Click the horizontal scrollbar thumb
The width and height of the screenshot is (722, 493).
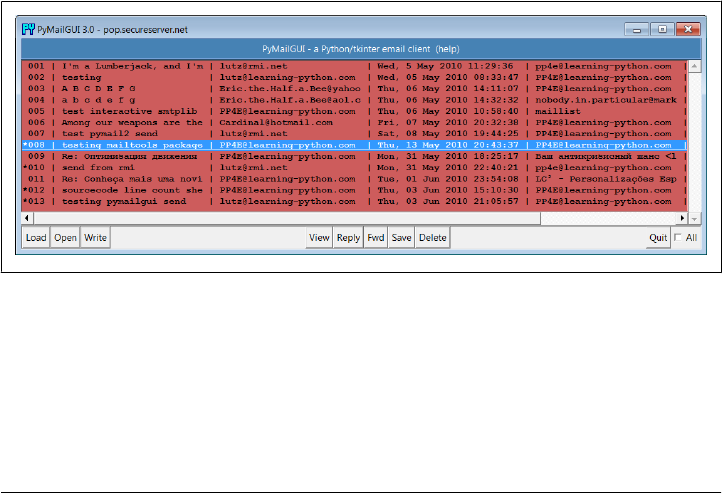[x=286, y=218]
